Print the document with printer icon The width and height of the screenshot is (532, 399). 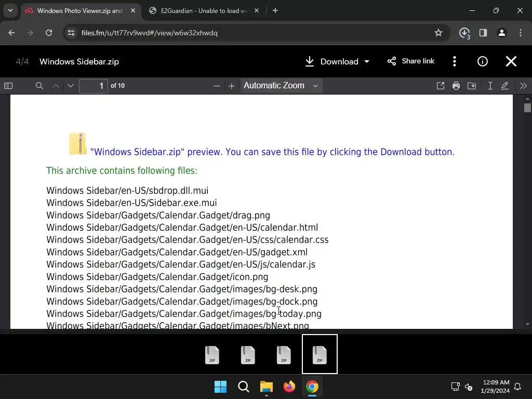[456, 86]
